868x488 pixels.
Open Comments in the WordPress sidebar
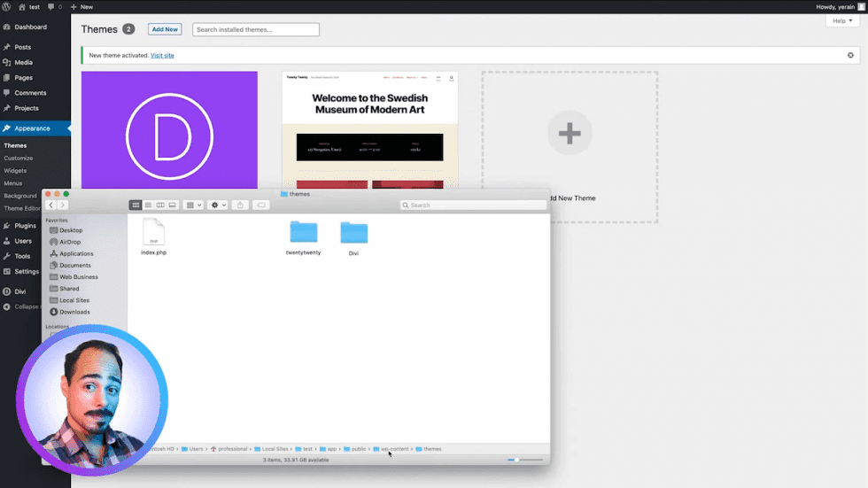[x=30, y=93]
